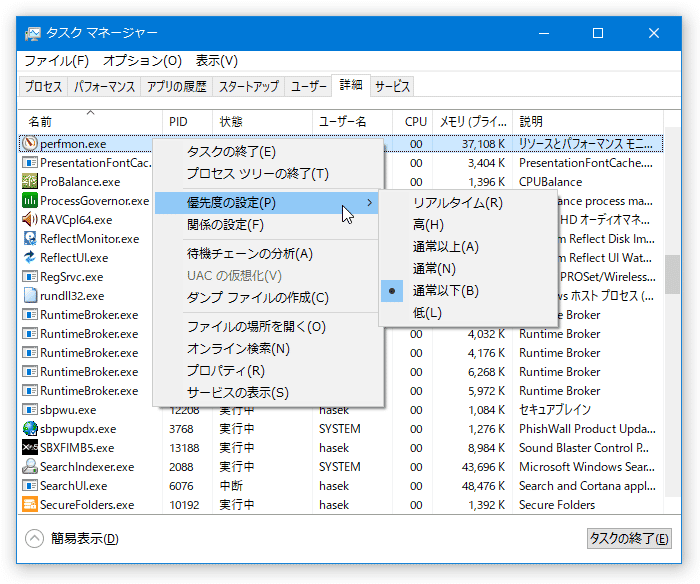Select PID 13188 cell

(x=184, y=448)
